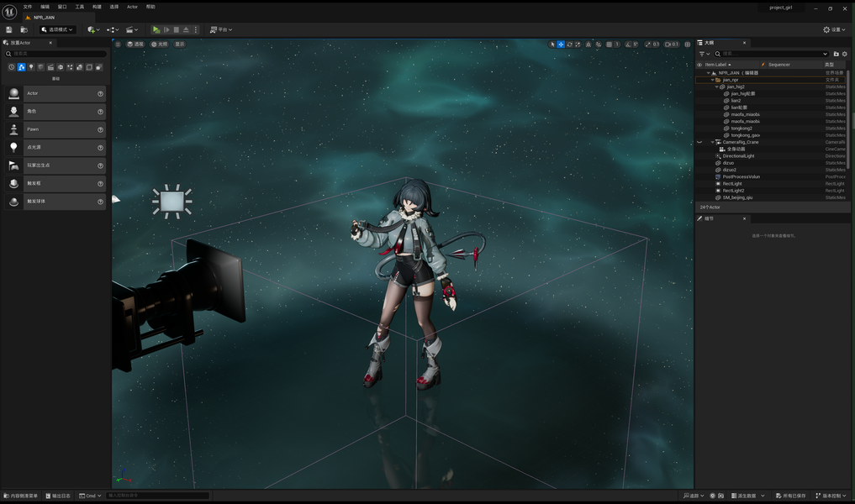
Task: Select the Lights bulb category icon
Action: click(x=31, y=67)
